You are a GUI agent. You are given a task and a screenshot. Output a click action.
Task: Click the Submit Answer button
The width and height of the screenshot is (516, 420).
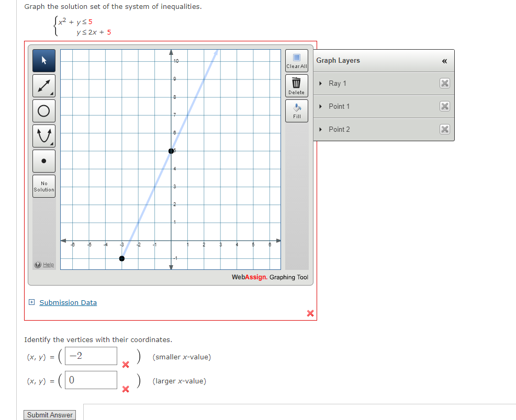pyautogui.click(x=49, y=414)
